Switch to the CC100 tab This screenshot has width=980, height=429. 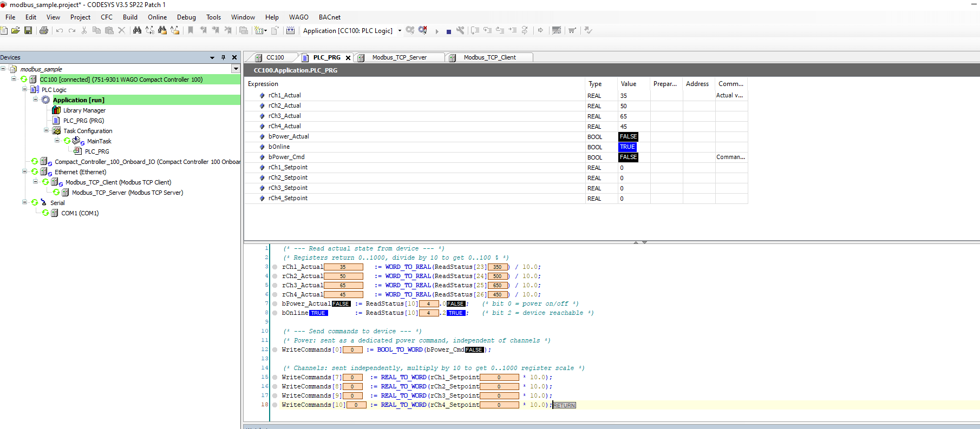[x=275, y=57]
